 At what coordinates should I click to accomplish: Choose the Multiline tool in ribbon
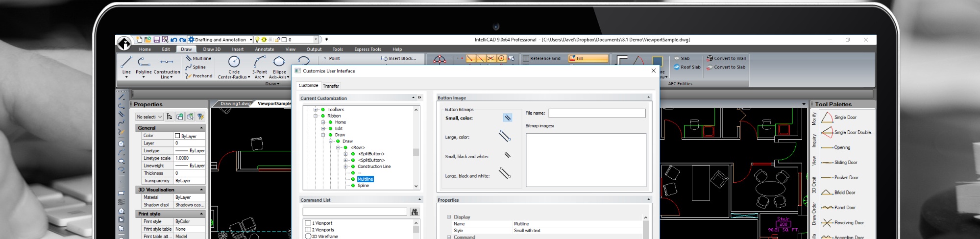point(198,58)
